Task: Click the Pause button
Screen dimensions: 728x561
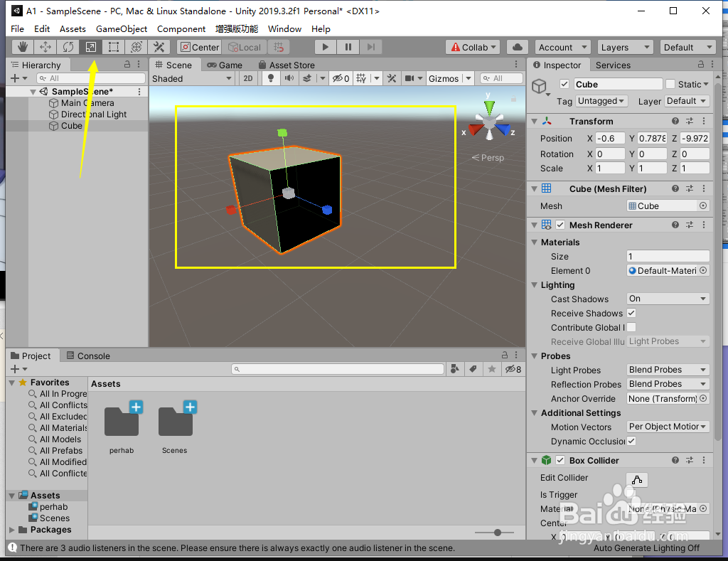Action: click(348, 47)
